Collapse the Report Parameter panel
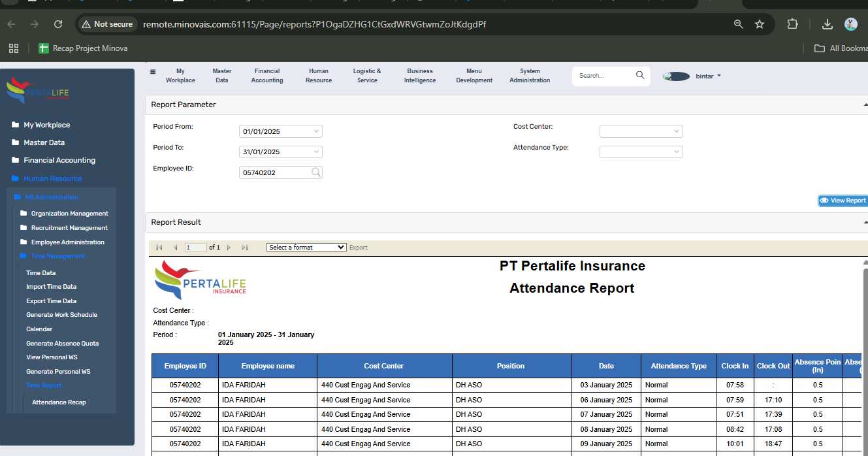Image resolution: width=868 pixels, height=456 pixels. pyautogui.click(x=865, y=105)
